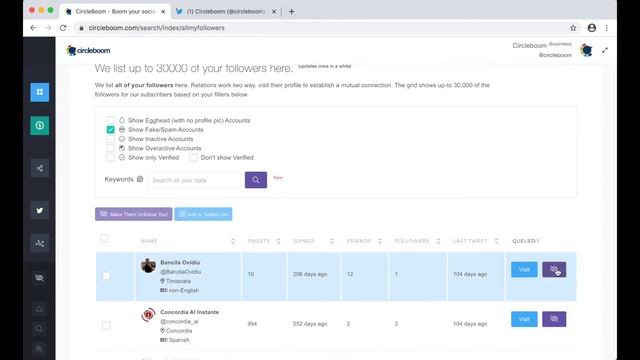
Task: Enable Show only Verified checkbox
Action: click(x=111, y=158)
